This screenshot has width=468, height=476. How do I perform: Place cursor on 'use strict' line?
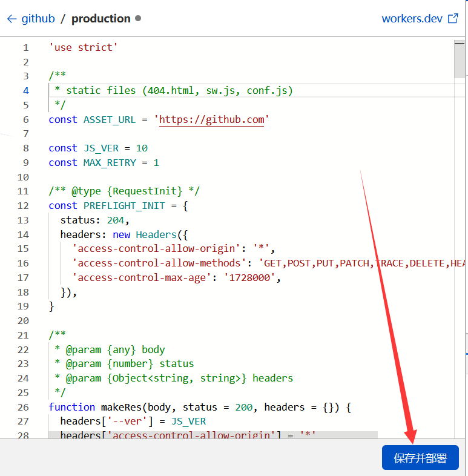click(83, 47)
